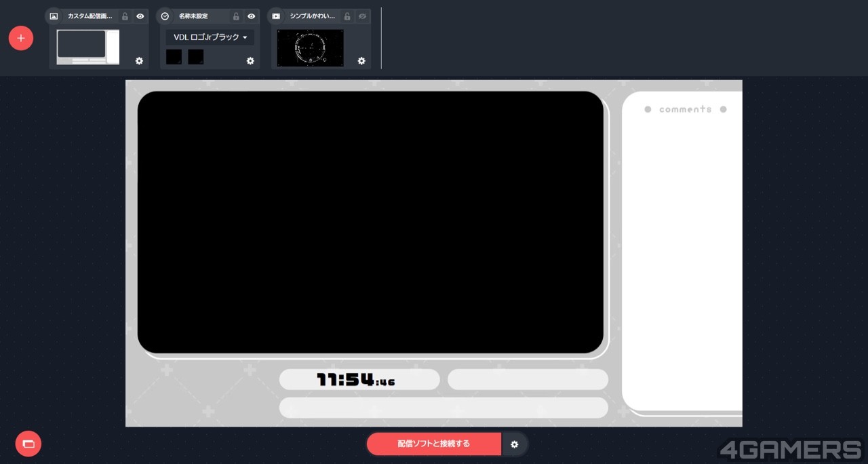Open settings gear of カスタム配信画 layer
Viewport: 868px width, 464px height.
(x=139, y=60)
